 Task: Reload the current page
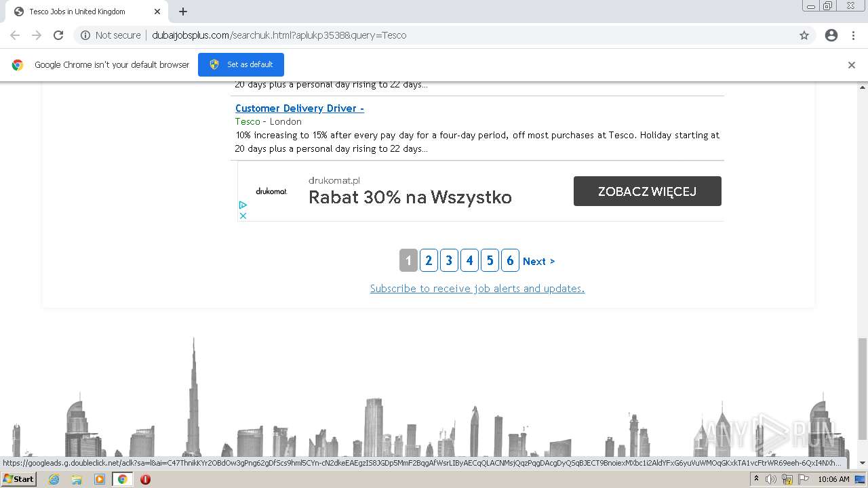(58, 35)
